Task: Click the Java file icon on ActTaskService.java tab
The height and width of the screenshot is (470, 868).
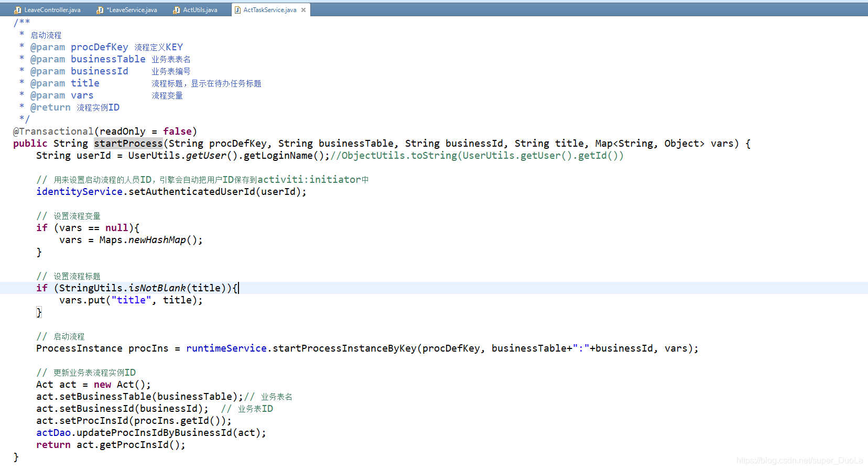Action: point(237,10)
